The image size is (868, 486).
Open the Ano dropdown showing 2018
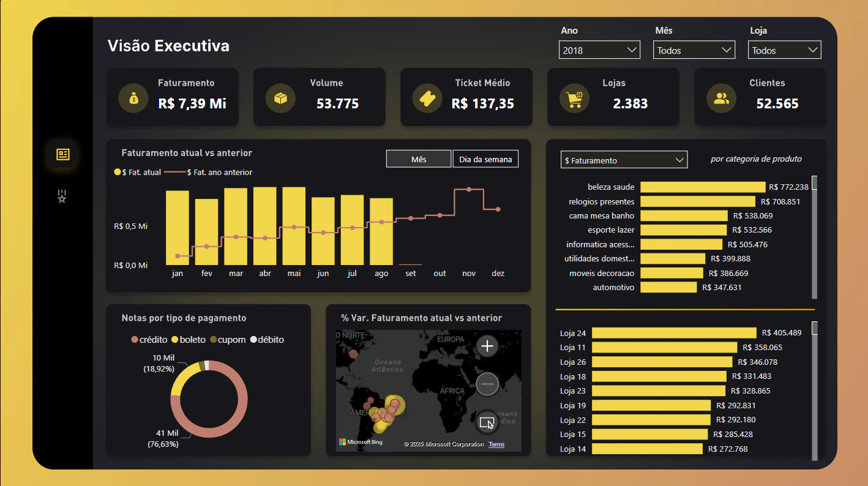point(599,50)
